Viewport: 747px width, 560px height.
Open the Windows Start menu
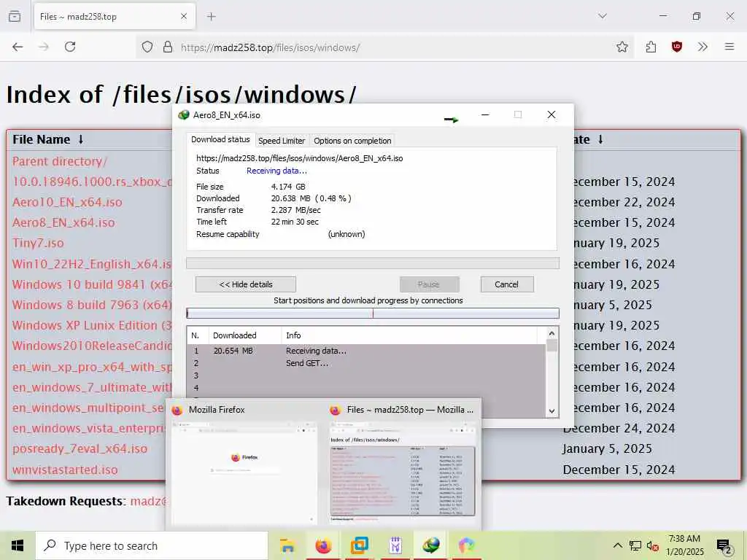tap(18, 545)
